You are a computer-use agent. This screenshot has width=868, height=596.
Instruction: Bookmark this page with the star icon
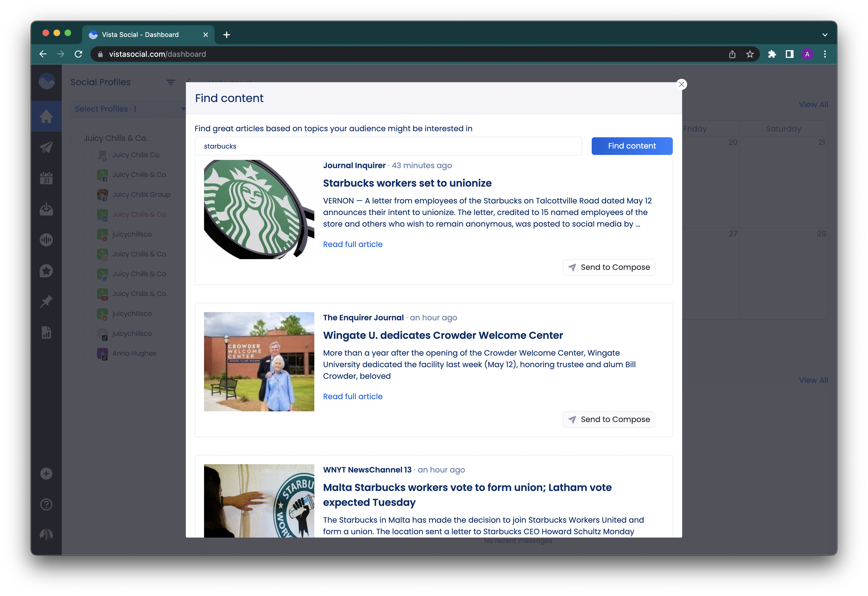click(x=750, y=54)
